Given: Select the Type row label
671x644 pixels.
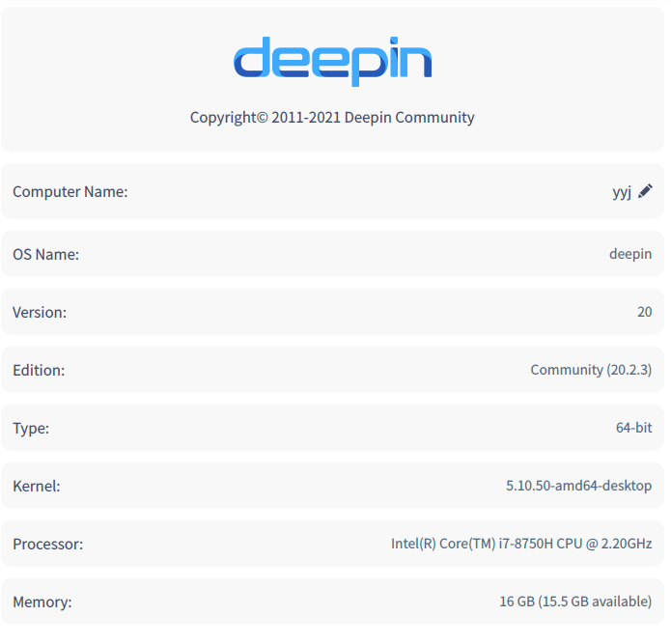Looking at the screenshot, I should tap(31, 429).
